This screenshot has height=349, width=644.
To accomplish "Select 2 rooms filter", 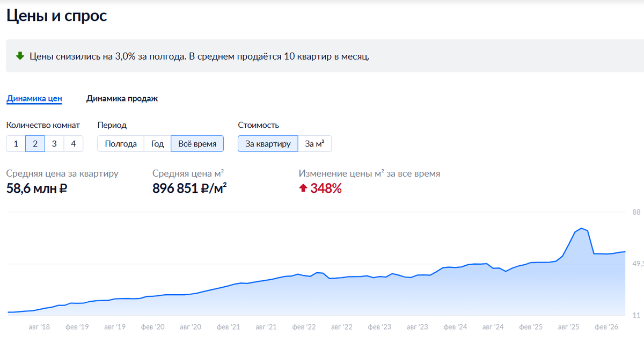I will (35, 144).
